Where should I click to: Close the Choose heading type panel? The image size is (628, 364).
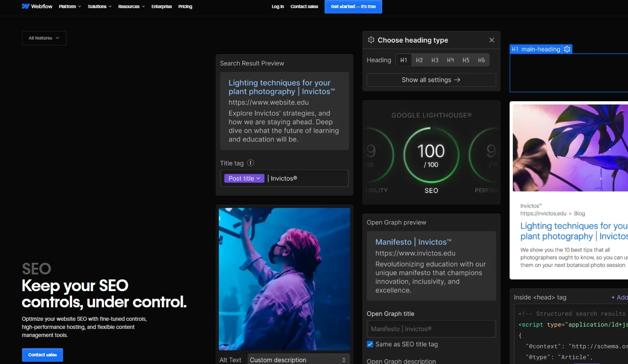tap(492, 40)
